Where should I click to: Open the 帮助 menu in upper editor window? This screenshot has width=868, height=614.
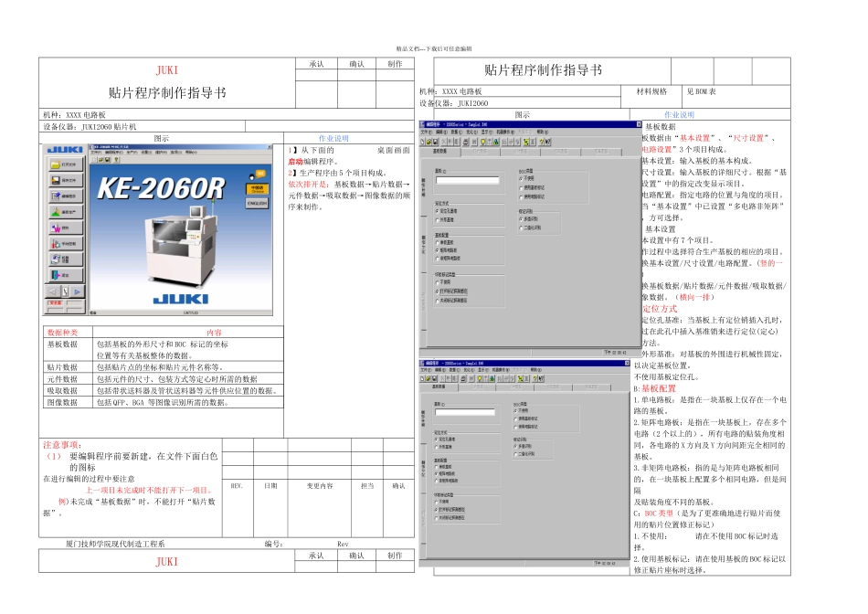tap(543, 132)
